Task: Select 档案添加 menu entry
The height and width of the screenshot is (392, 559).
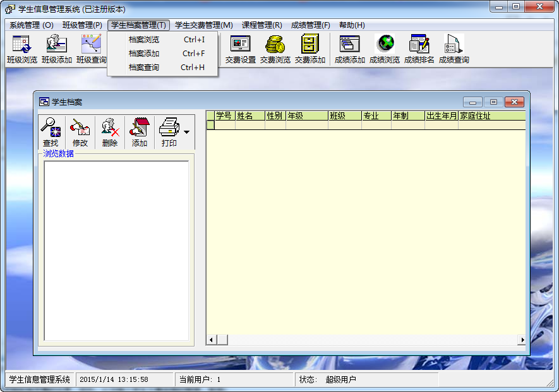Action: point(162,54)
